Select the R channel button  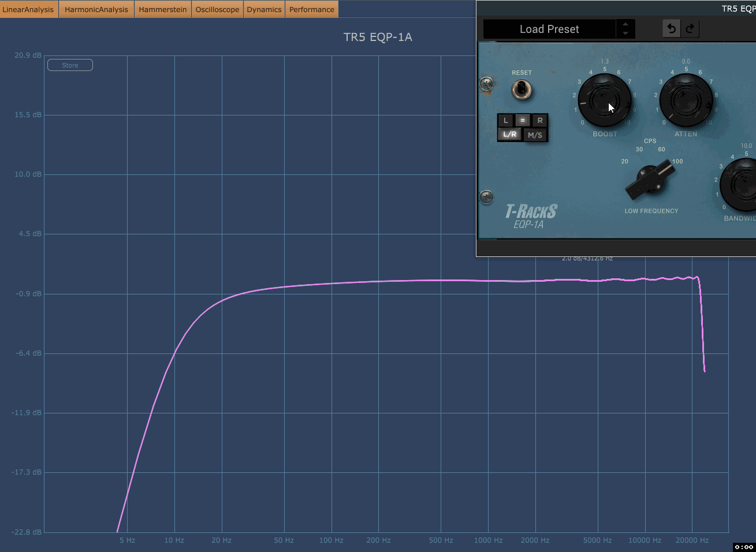coord(540,121)
